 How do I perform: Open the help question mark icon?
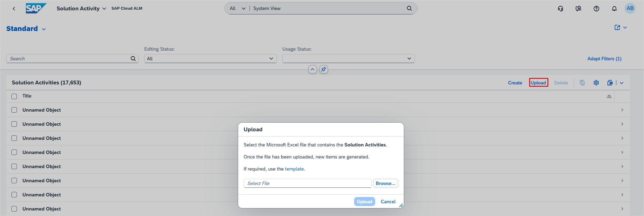(596, 9)
